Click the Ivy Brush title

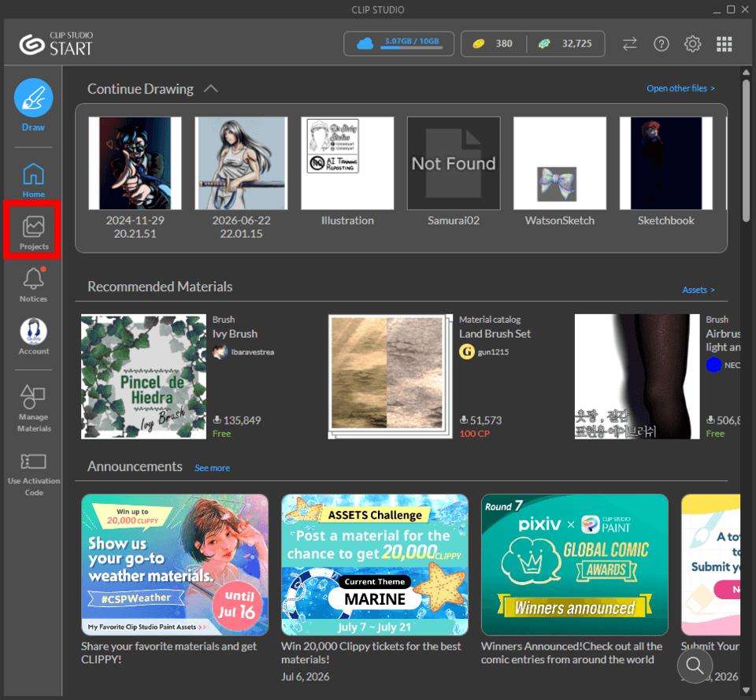click(x=235, y=334)
